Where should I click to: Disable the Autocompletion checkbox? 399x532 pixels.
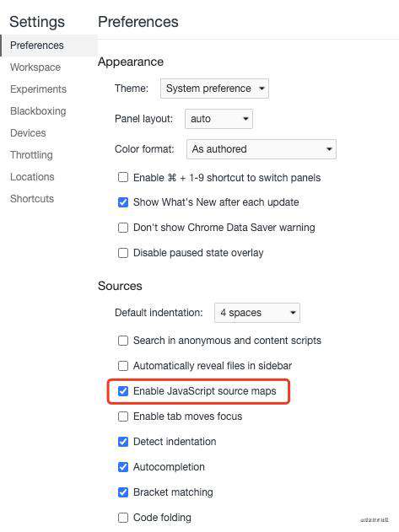(123, 467)
